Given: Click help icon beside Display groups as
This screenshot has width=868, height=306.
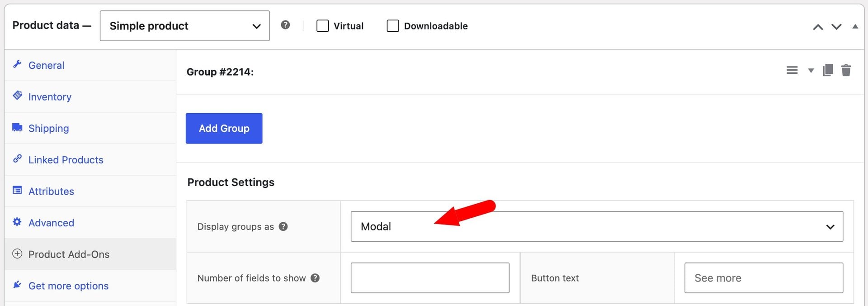Looking at the screenshot, I should [x=283, y=226].
